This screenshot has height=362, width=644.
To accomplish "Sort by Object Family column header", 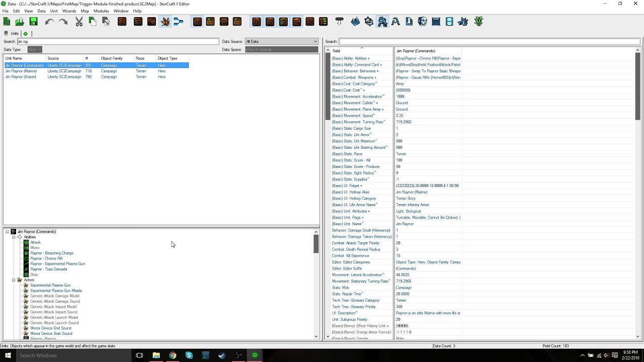I will (116, 58).
